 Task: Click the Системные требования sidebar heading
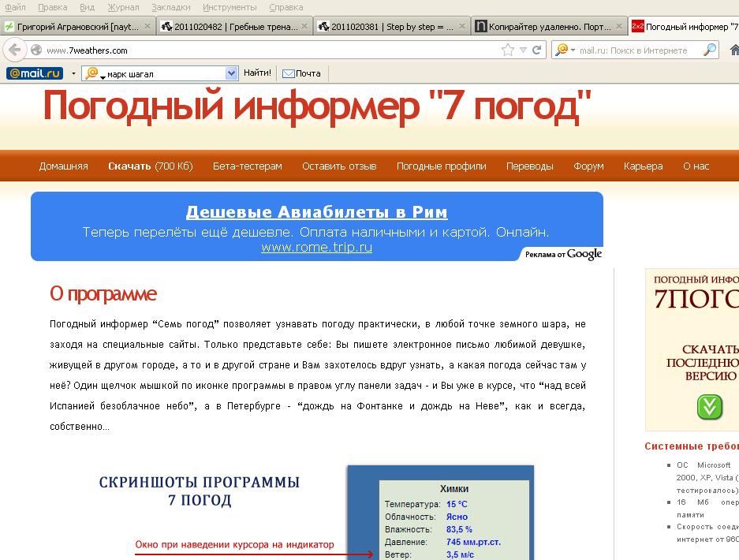(x=692, y=446)
